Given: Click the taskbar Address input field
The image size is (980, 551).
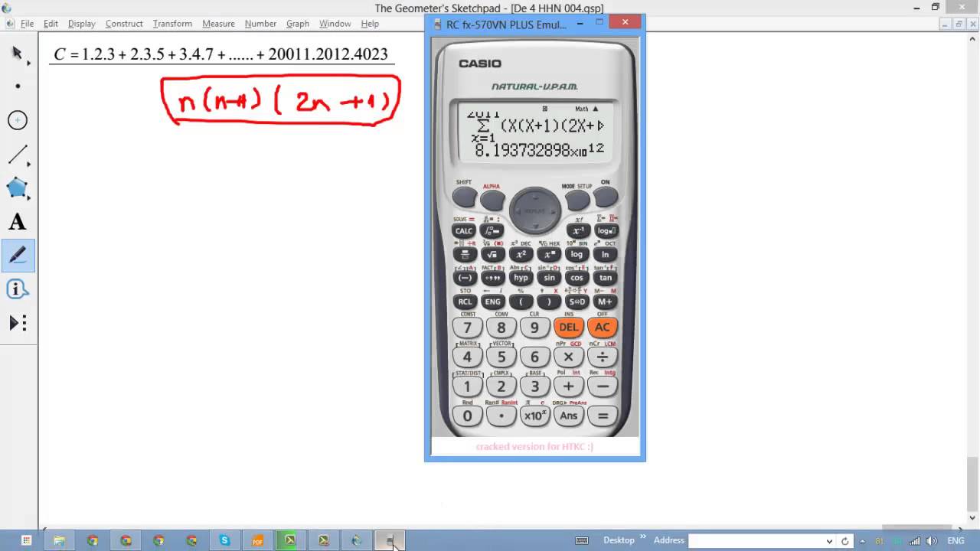Looking at the screenshot, I should pos(756,541).
